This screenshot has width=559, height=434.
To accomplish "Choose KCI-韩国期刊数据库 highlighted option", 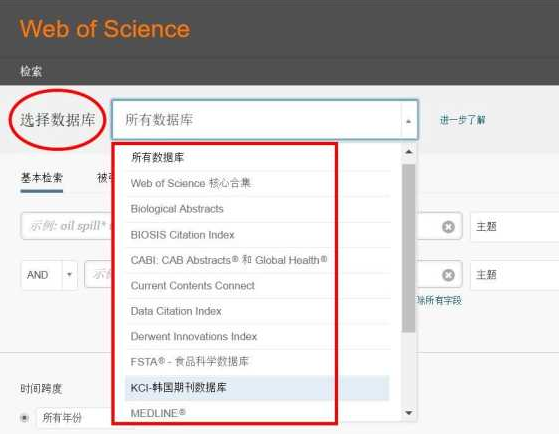I will click(257, 388).
